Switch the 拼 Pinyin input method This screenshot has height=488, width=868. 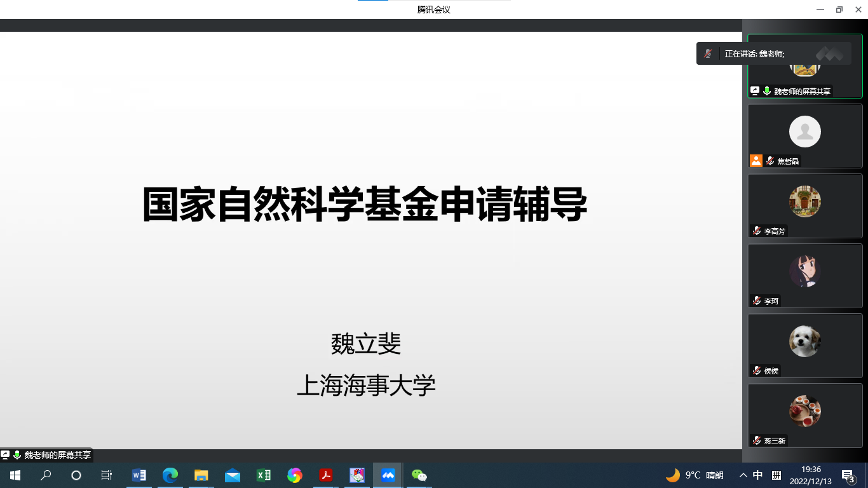(776, 475)
